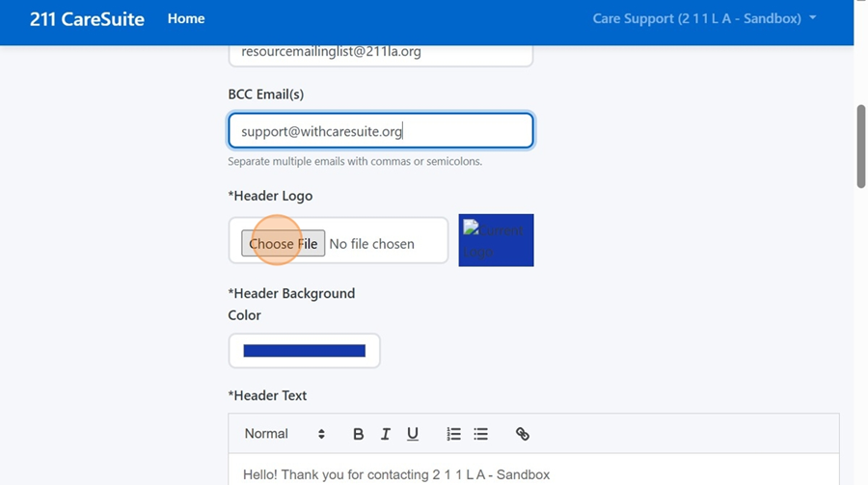Image resolution: width=868 pixels, height=485 pixels.
Task: Click the "No file chosen" text
Action: 372,244
